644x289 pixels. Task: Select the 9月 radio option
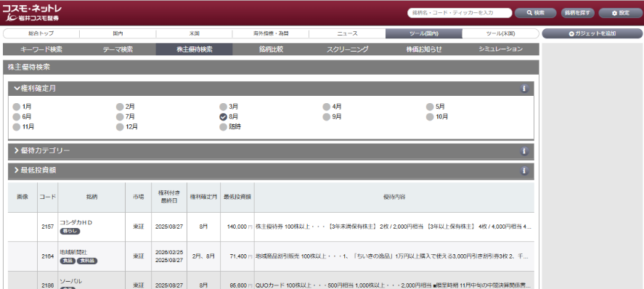click(327, 117)
